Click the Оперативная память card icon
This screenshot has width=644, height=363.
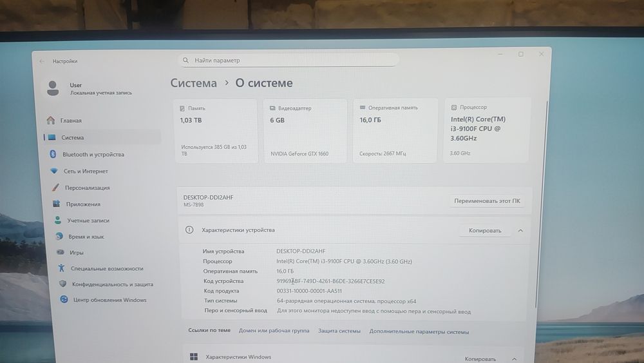(362, 108)
